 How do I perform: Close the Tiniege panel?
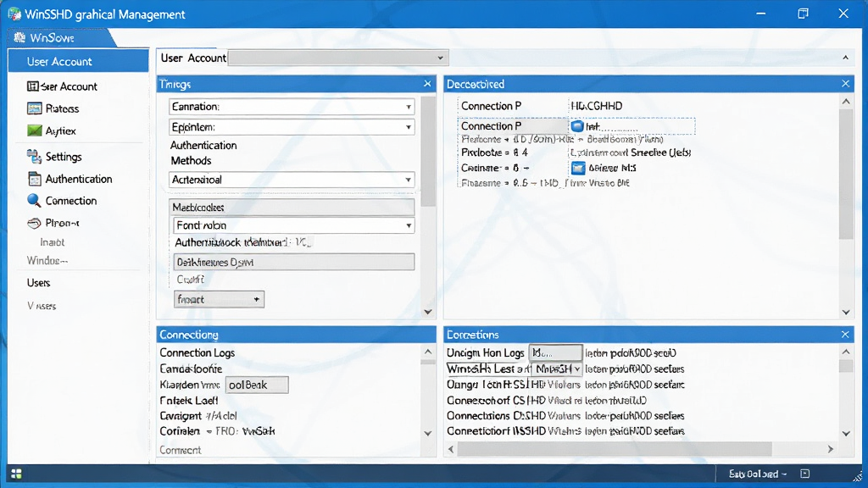coord(427,84)
